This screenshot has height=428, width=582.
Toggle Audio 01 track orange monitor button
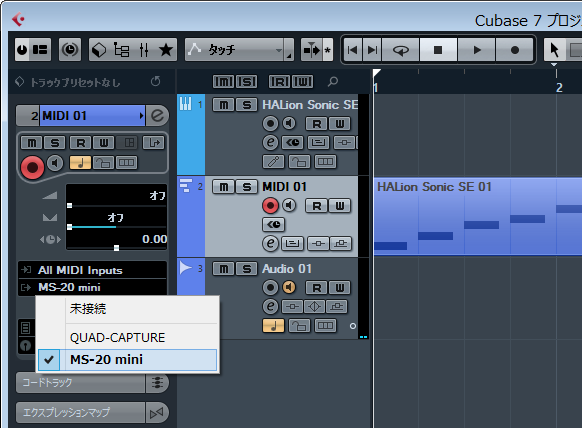(289, 287)
